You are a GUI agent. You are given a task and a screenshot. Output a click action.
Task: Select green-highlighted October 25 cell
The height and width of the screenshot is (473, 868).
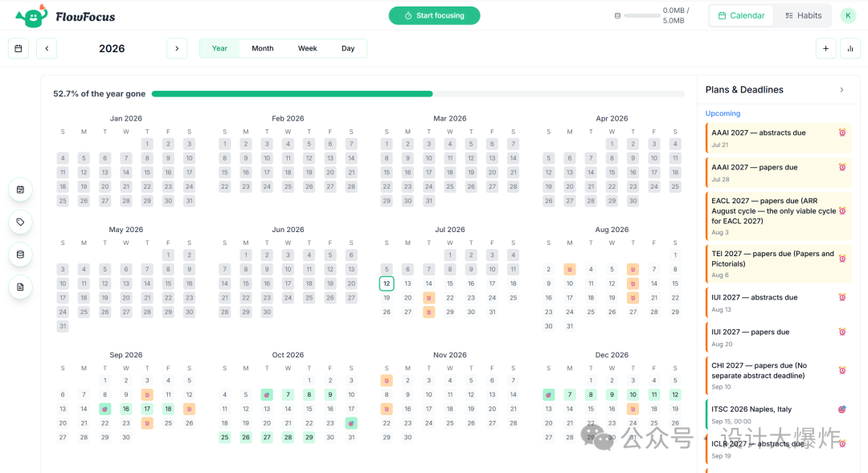point(225,437)
